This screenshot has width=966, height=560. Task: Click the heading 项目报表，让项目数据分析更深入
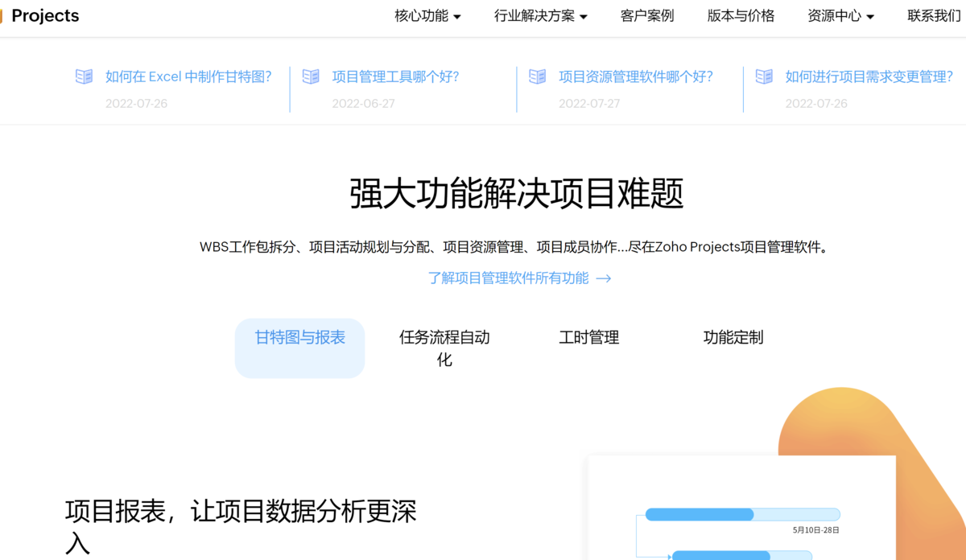241,527
